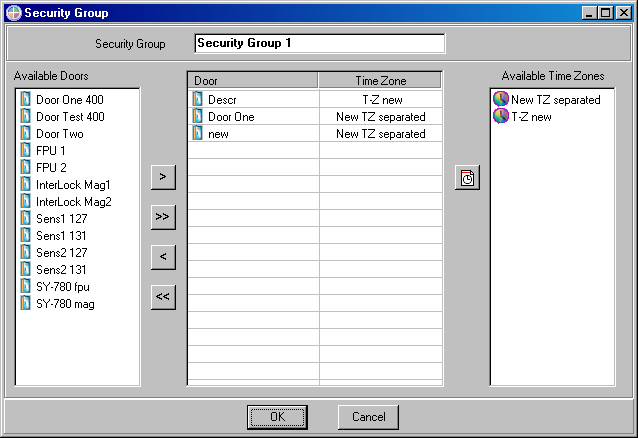The image size is (638, 438).
Task: Click the Security Group name input field
Action: (x=319, y=44)
